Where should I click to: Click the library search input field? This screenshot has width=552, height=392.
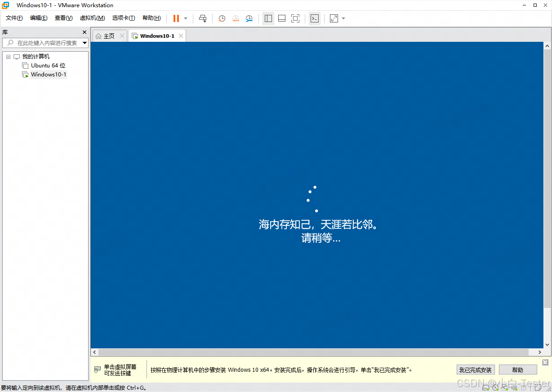point(45,43)
